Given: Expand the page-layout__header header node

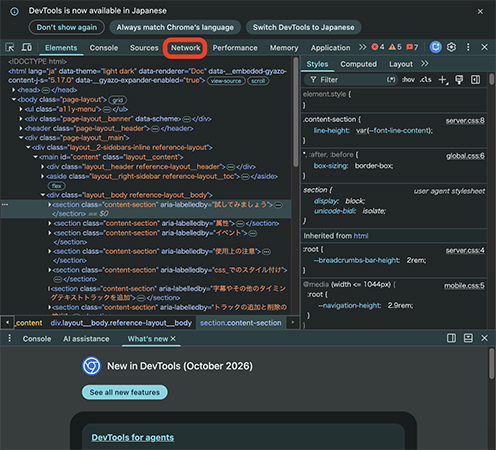Looking at the screenshot, I should (21, 128).
